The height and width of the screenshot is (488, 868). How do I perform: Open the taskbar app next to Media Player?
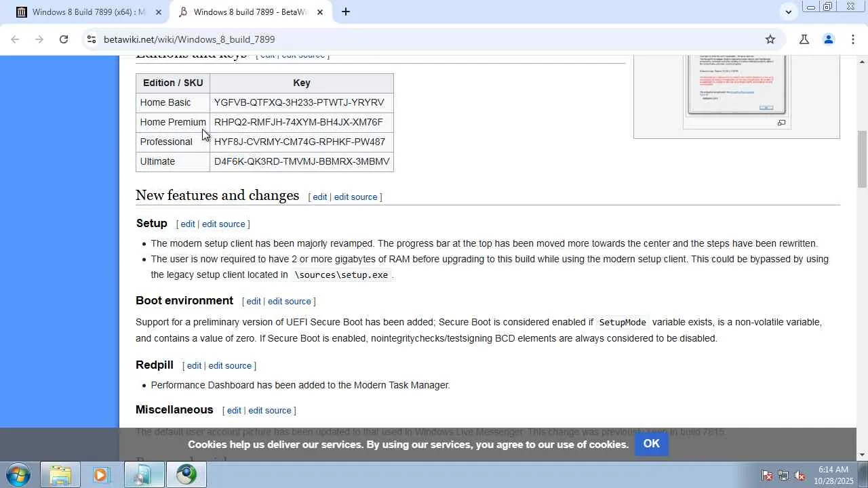144,475
